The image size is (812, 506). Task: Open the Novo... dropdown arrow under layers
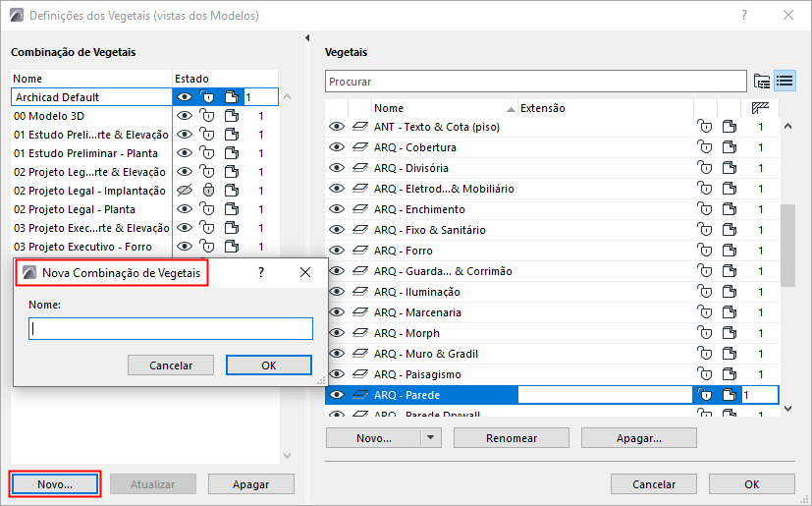(x=429, y=438)
